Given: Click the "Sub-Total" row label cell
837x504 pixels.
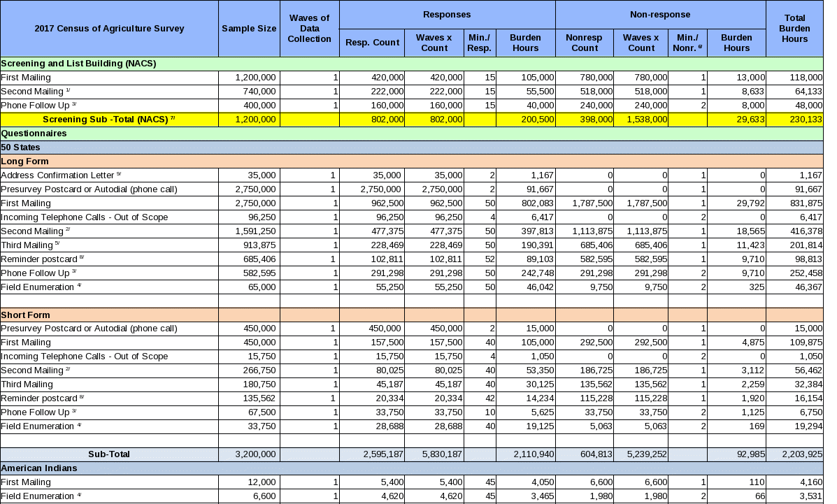Looking at the screenshot, I should (x=109, y=454).
